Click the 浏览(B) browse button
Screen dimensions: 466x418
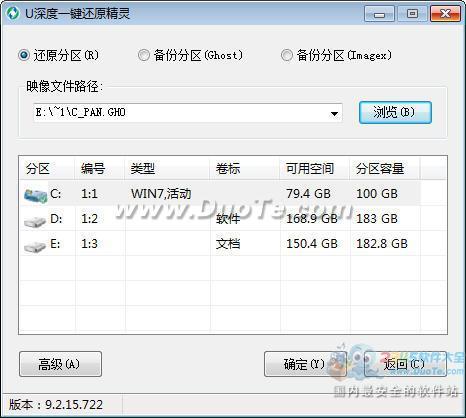pyautogui.click(x=395, y=112)
